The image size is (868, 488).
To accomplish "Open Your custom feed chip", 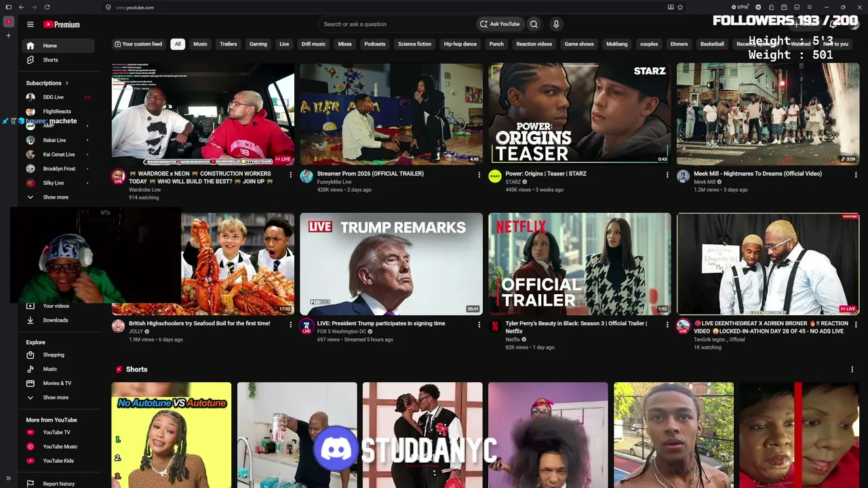I will click(138, 44).
